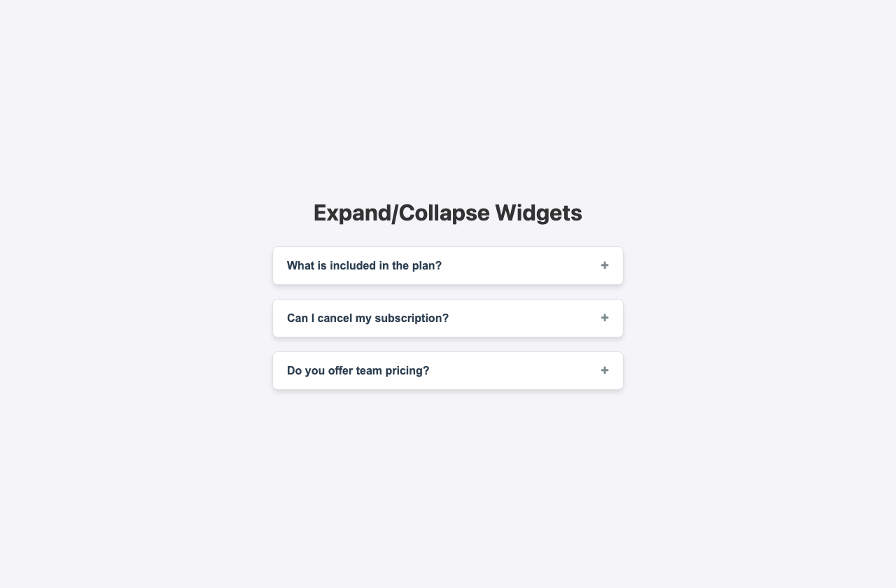Click the "Expand/Collapse Widgets" heading
896x588 pixels.
pos(447,213)
